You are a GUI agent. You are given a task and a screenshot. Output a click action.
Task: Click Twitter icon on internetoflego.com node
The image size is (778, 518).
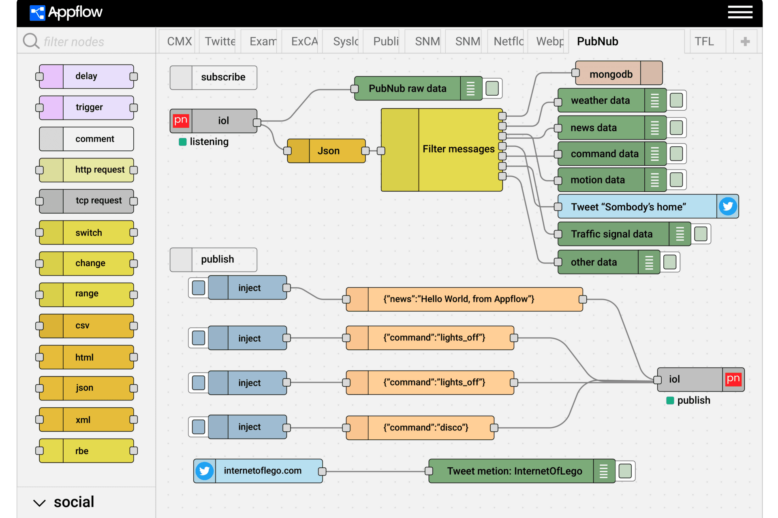tap(205, 471)
